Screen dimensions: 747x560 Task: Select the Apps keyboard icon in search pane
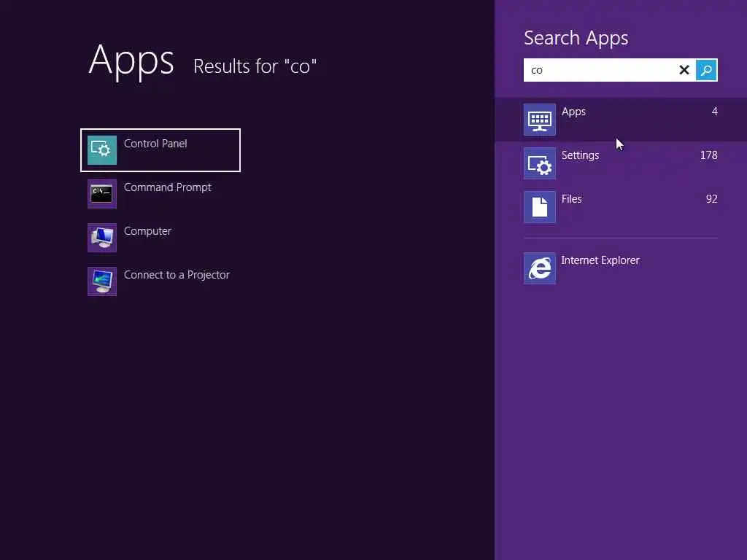pos(540,120)
